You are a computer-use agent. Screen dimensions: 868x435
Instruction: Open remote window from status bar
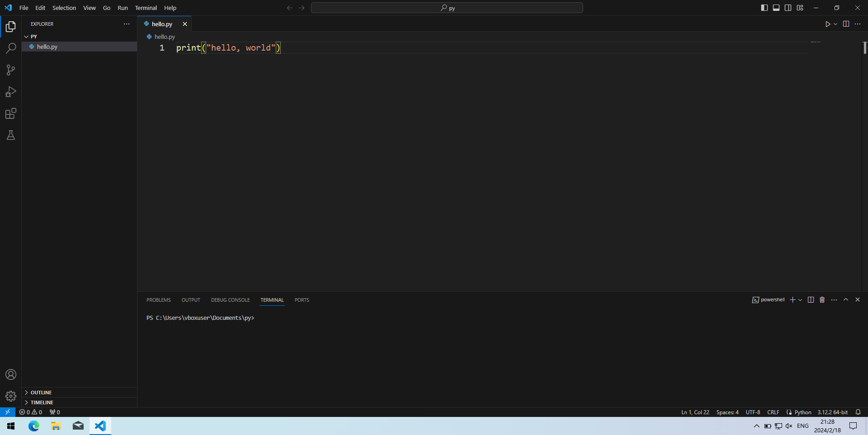8,412
